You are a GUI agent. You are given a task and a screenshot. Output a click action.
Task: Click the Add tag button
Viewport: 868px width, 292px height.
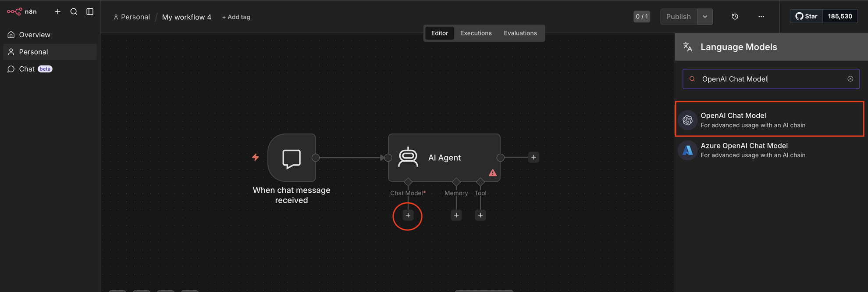click(x=236, y=17)
